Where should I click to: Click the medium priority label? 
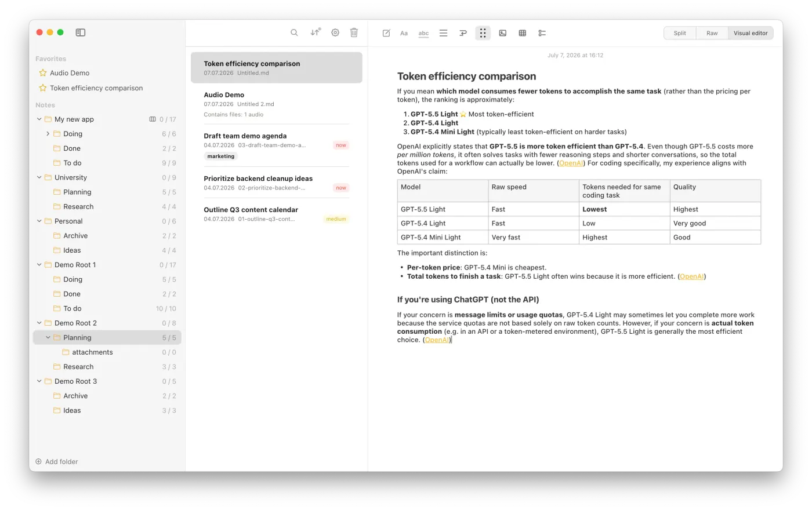[336, 219]
